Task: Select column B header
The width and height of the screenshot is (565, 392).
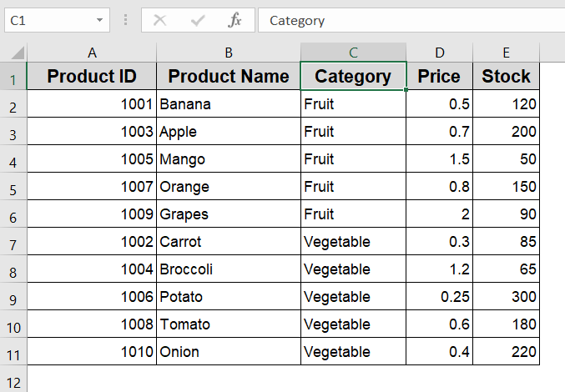Action: coord(229,53)
